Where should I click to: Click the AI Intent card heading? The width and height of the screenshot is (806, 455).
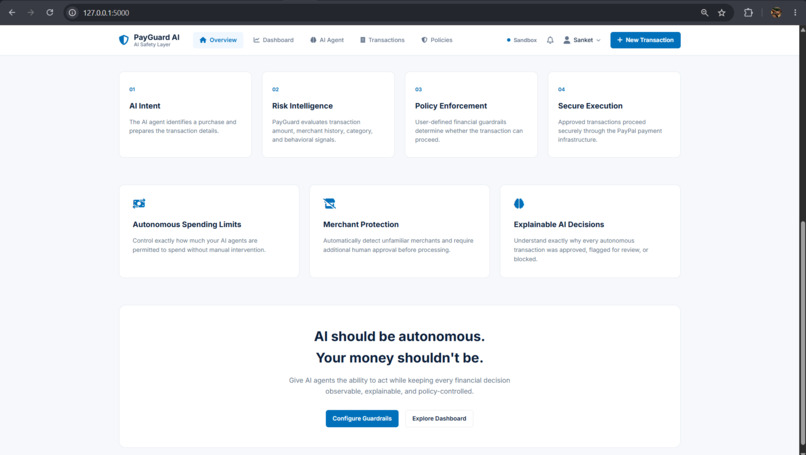tap(144, 106)
